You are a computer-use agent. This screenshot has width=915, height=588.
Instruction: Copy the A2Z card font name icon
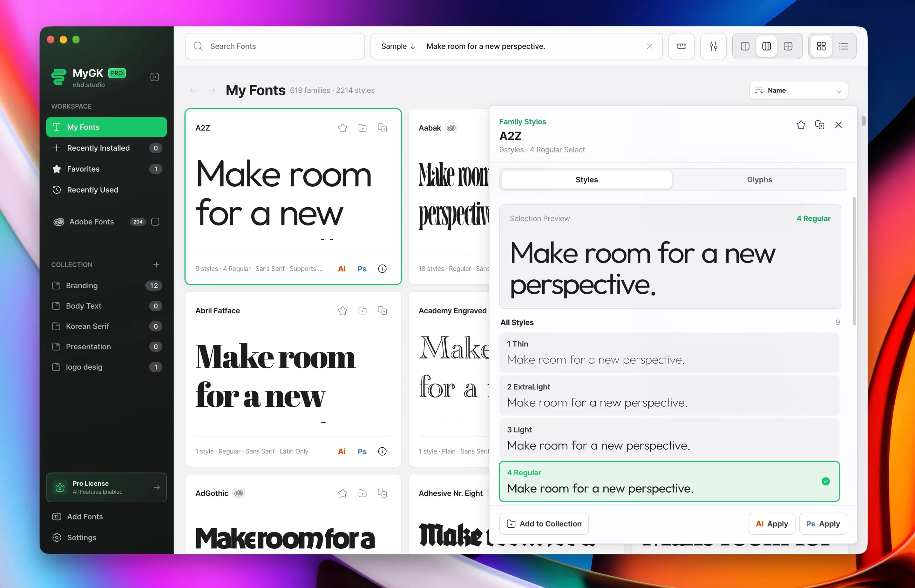tap(382, 128)
